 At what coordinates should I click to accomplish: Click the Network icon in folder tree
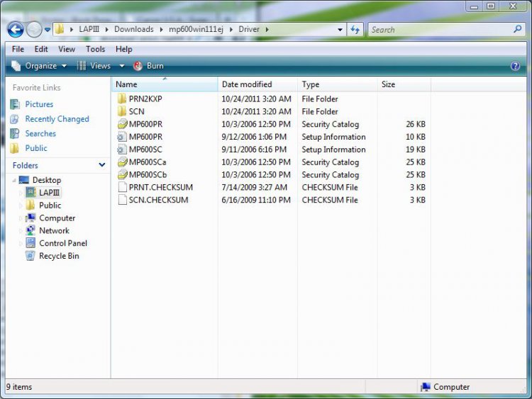pos(31,230)
